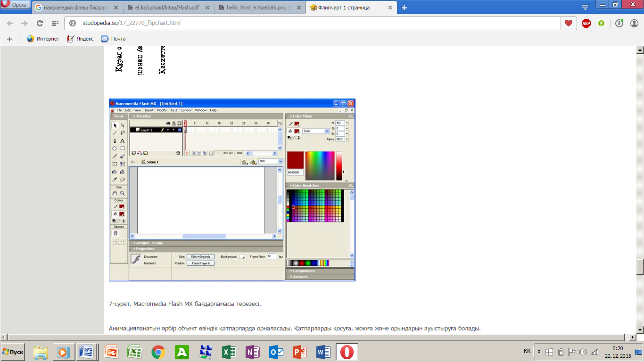Toggle Layer 1 outline color square
Screen dimensions: 644x362
(180, 130)
